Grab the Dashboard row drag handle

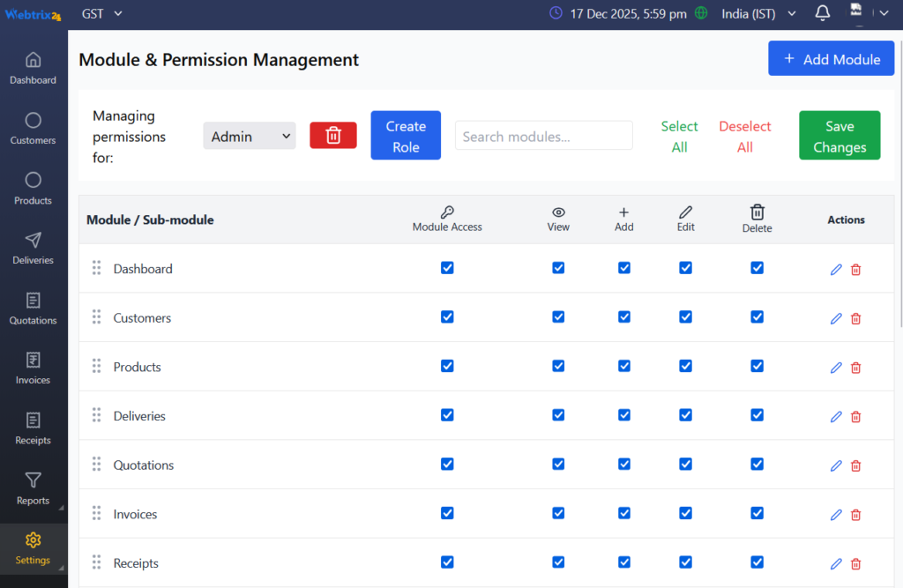97,268
